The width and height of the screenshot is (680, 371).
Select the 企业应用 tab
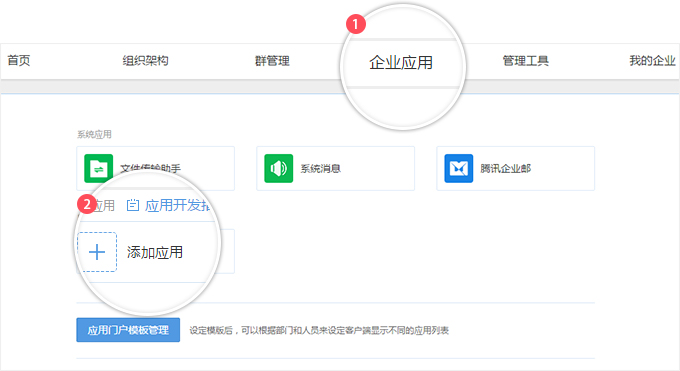pyautogui.click(x=401, y=63)
